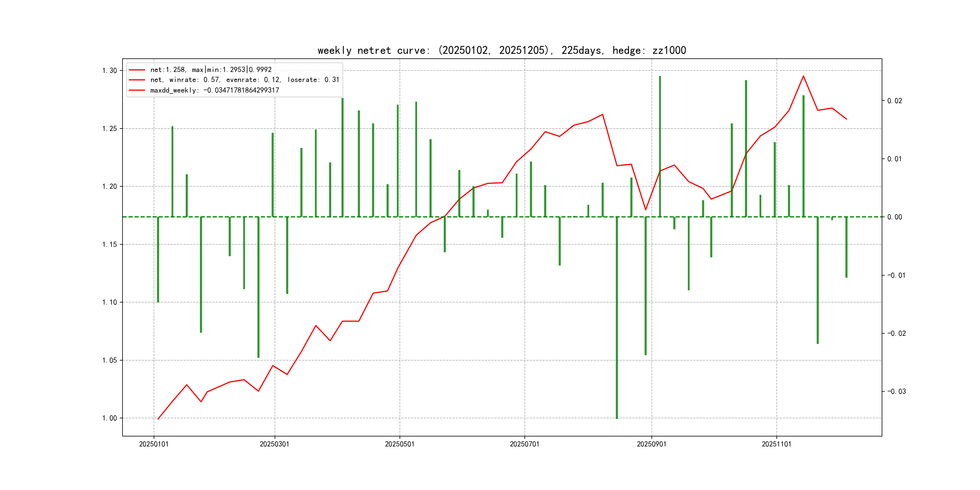
Task: Select right y-axis tick label 0.00
Action: (894, 217)
